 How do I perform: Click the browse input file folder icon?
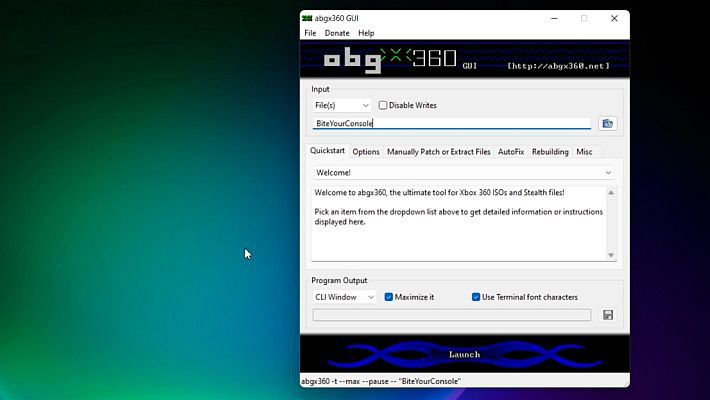[x=607, y=123]
